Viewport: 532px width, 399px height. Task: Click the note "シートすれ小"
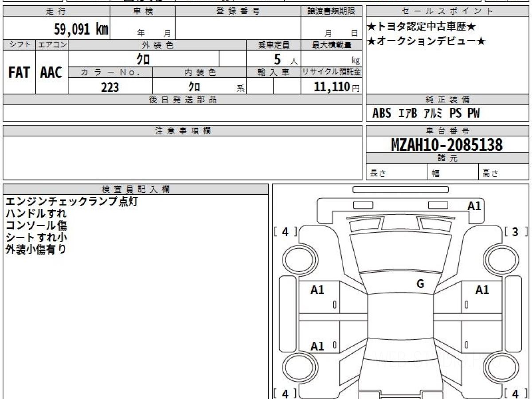point(36,237)
